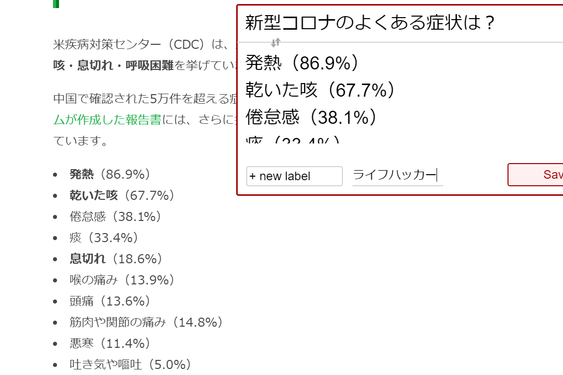Open the green ムが作成した報告書 link

tap(107, 120)
